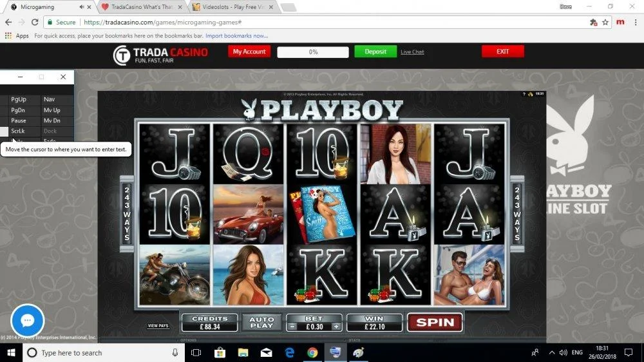Close the Videoslots tab
The image size is (644, 362).
point(271,7)
